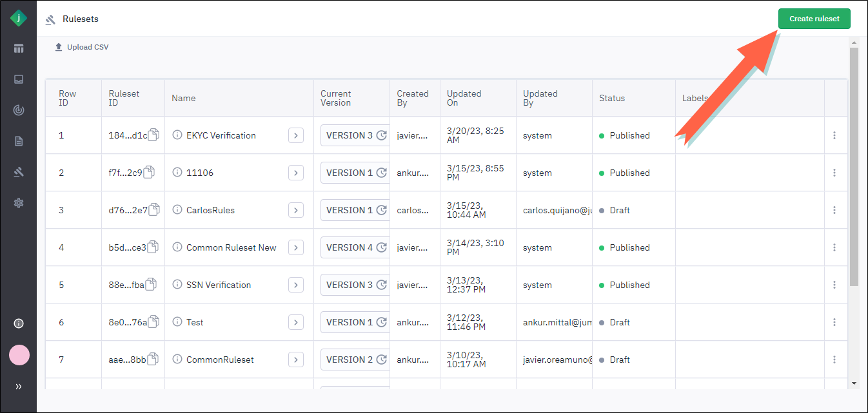Copy ruleset ID f7f...2c9
This screenshot has height=413, width=868.
pyautogui.click(x=149, y=172)
